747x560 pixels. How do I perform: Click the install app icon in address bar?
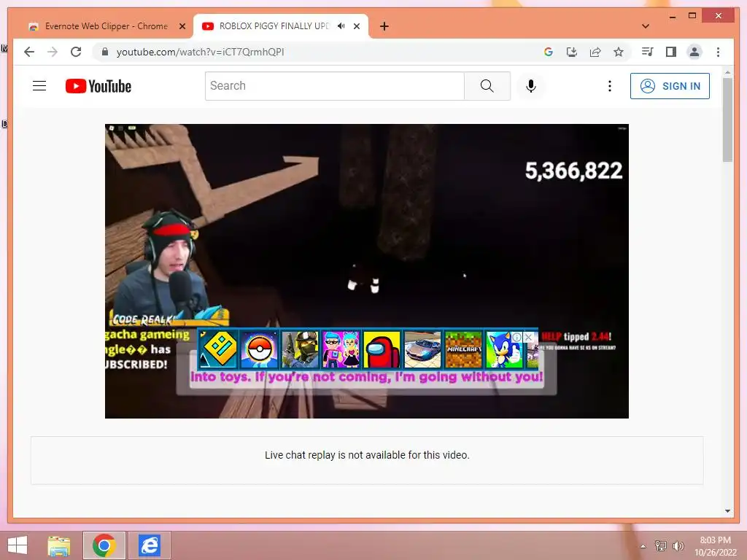tap(572, 52)
